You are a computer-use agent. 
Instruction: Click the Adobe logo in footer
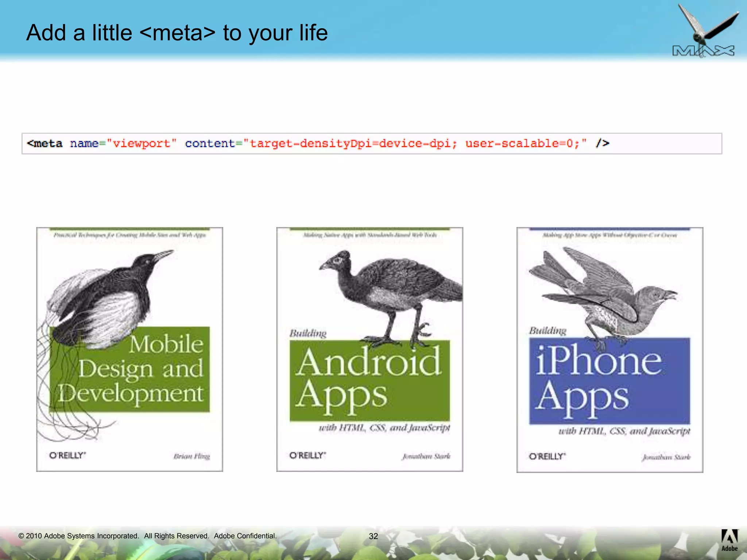click(x=729, y=541)
